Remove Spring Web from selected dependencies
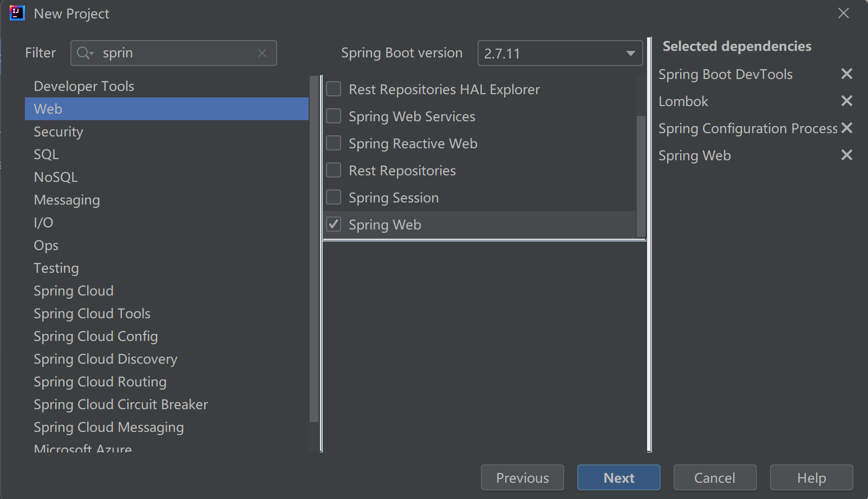The image size is (868, 499). [x=847, y=155]
